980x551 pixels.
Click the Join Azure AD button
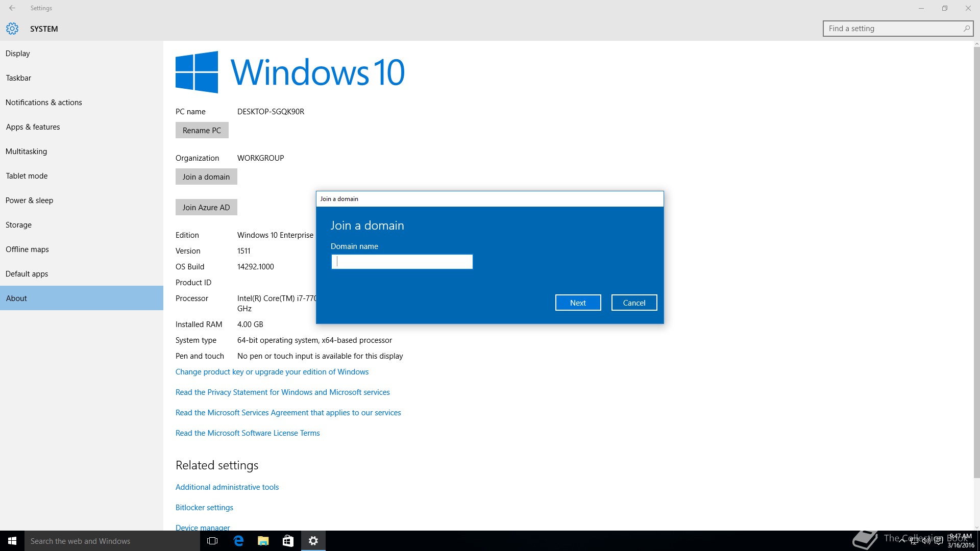(x=206, y=207)
